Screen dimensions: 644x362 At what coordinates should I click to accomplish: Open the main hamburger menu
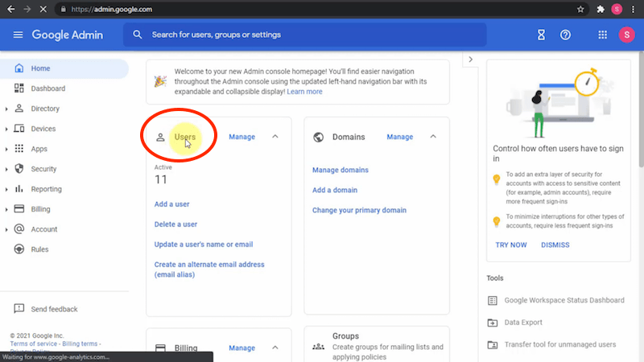pos(18,35)
